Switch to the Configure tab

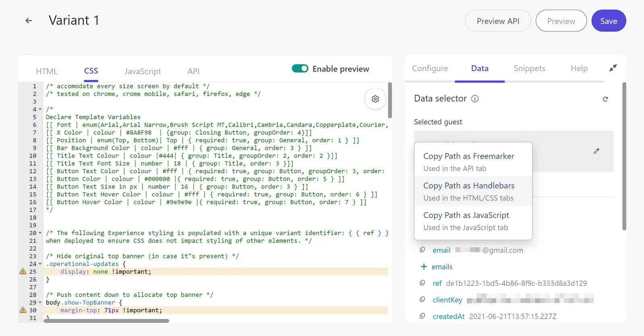[x=430, y=68]
